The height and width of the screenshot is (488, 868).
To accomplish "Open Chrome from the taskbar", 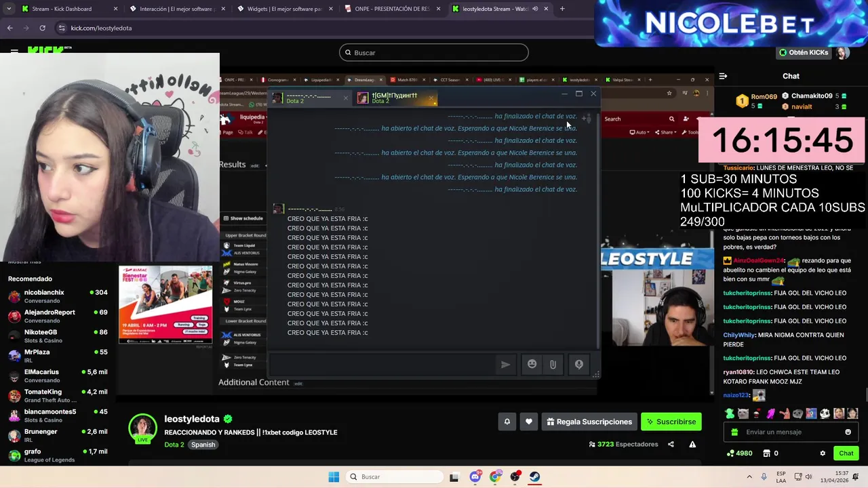I will pos(495,476).
